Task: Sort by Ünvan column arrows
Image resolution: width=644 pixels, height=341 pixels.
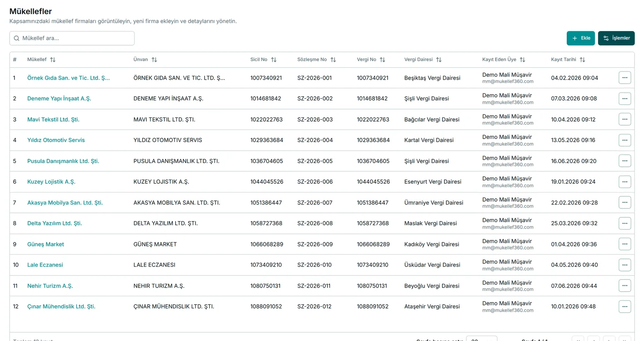Action: [154, 60]
